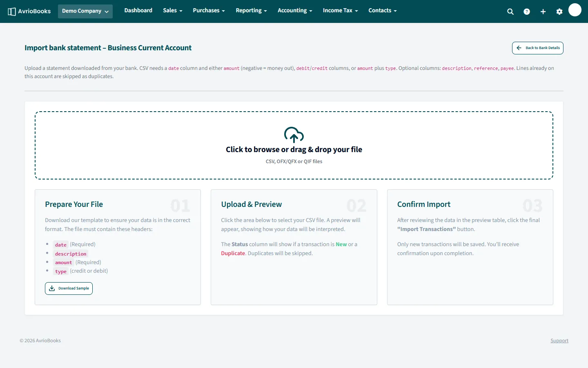This screenshot has width=588, height=368.
Task: Click the 'Upload & Preview' heading
Action: 252,204
